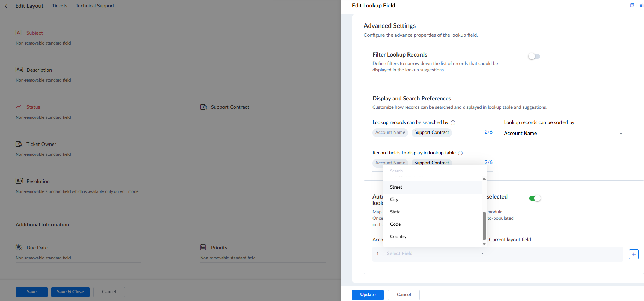Open the 'sorted by' Account Name dropdown
Image resolution: width=644 pixels, height=301 pixels.
pos(563,134)
